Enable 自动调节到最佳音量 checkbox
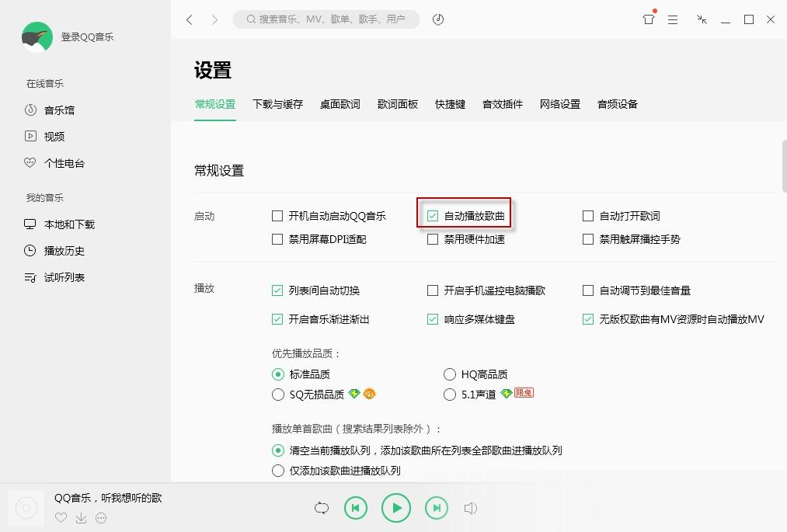 [588, 290]
